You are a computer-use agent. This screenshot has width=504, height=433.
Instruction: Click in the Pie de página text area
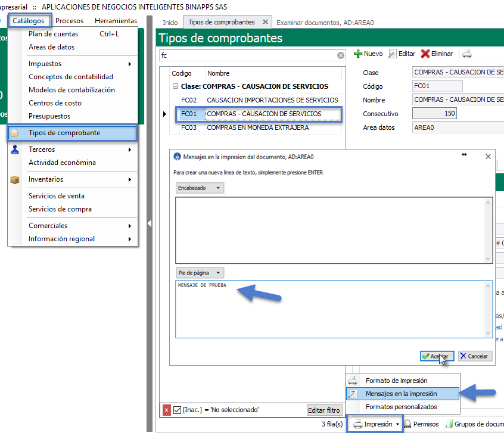click(x=331, y=309)
